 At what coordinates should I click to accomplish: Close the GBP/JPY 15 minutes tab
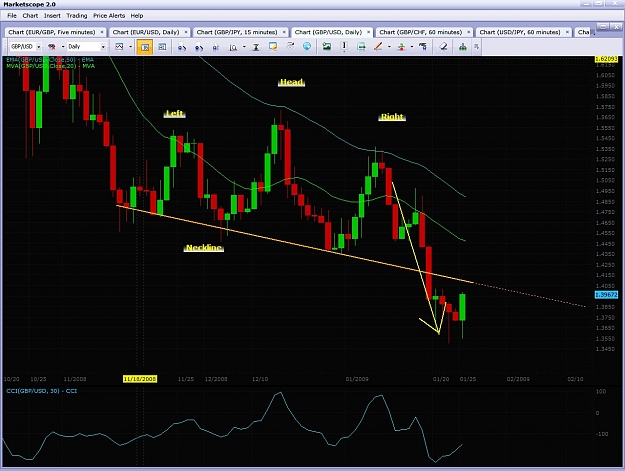(284, 32)
